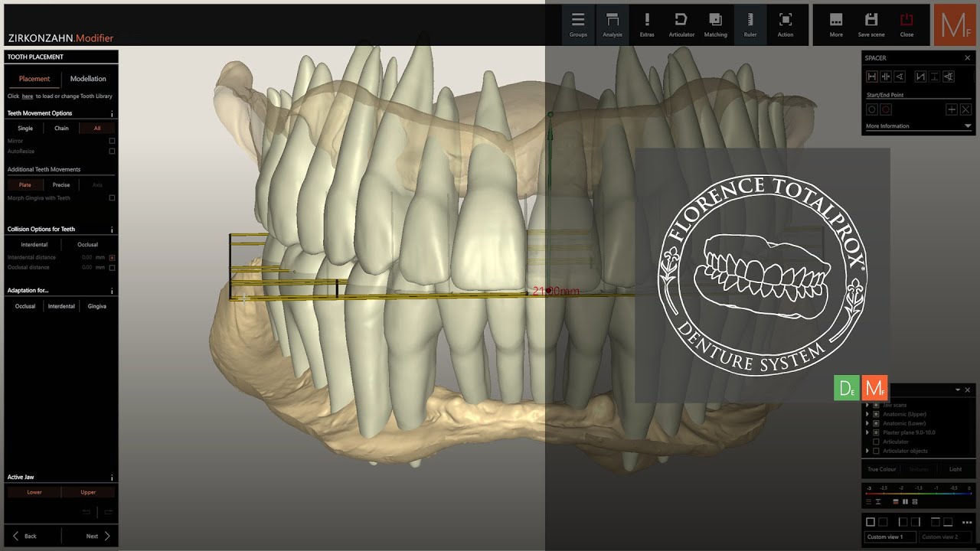
Task: Toggle the Jaw scans visibility checkbox
Action: pos(876,405)
